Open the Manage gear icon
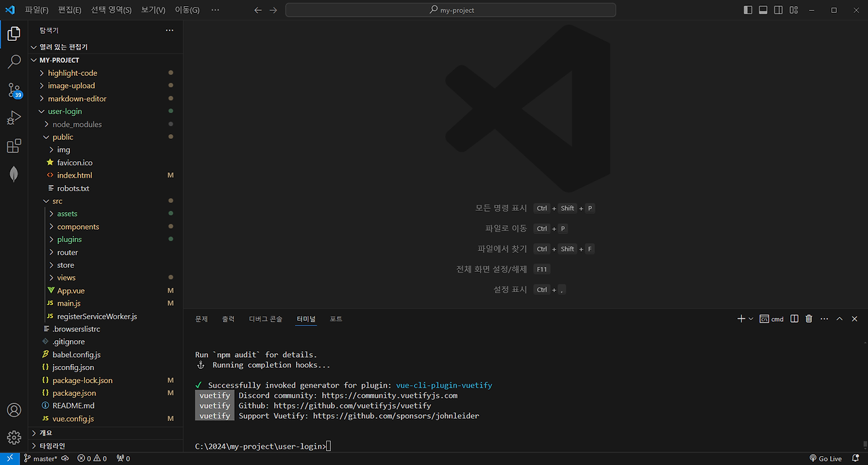 pos(14,438)
